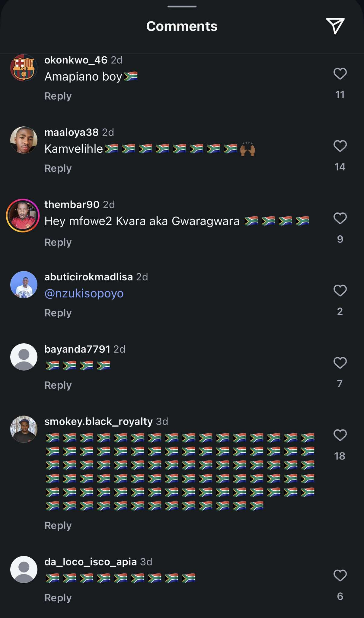Heart thembar90's Gwaragwara comment
This screenshot has width=364, height=618.
click(340, 218)
